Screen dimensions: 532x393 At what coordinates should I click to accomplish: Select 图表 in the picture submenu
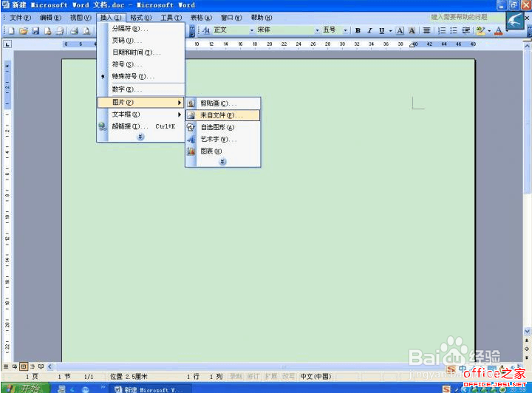point(223,151)
